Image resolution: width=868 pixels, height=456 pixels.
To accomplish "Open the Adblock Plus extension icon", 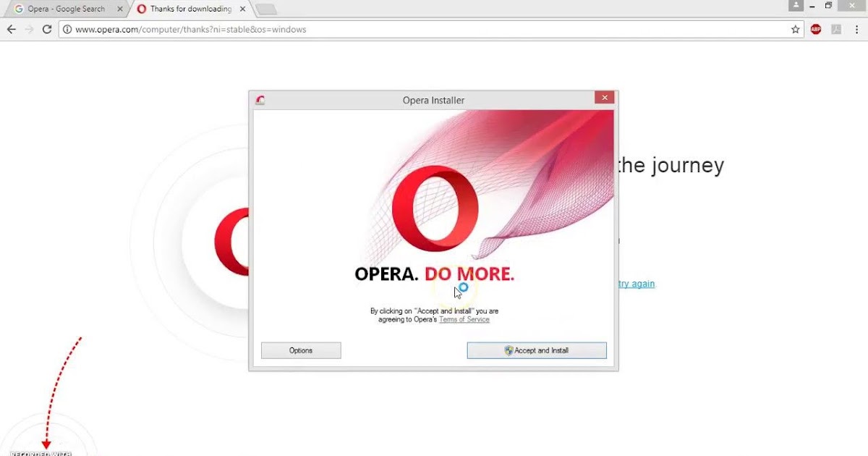I will [816, 30].
